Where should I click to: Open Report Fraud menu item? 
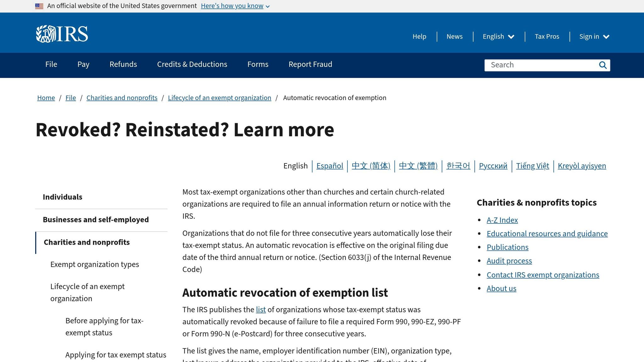[x=310, y=64]
